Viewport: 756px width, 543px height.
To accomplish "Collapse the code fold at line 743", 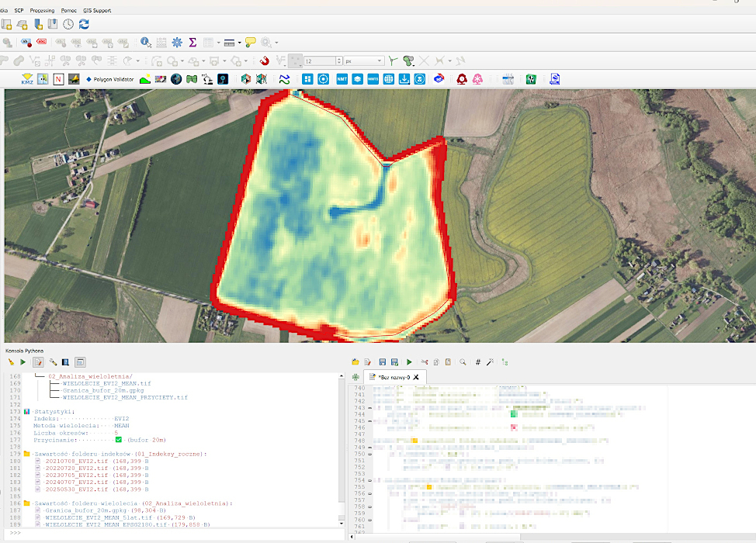I will click(369, 407).
